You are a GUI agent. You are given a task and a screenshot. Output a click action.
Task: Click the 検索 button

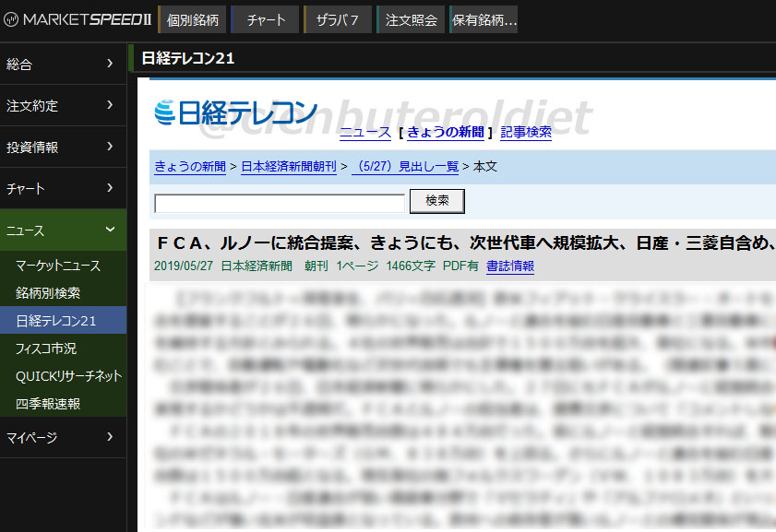[x=437, y=201]
